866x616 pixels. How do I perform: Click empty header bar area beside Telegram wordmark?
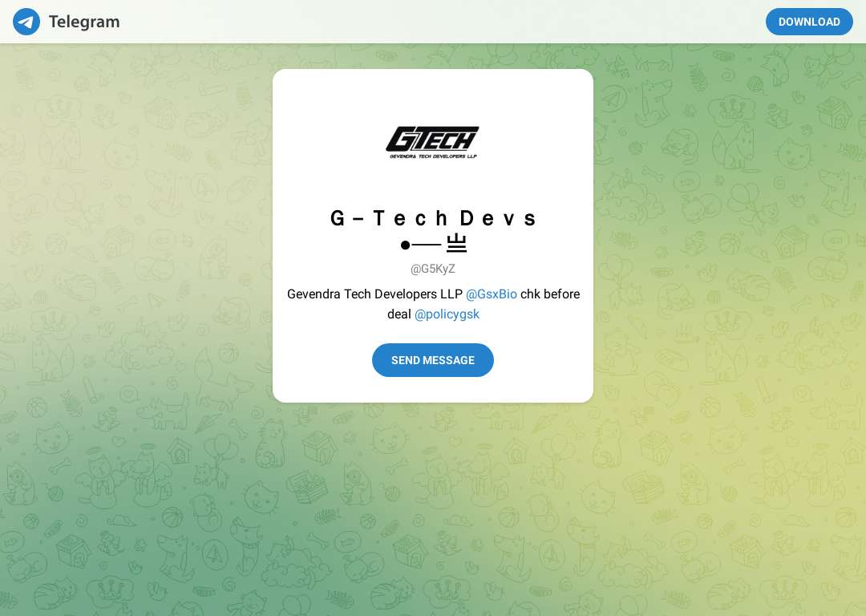point(442,22)
